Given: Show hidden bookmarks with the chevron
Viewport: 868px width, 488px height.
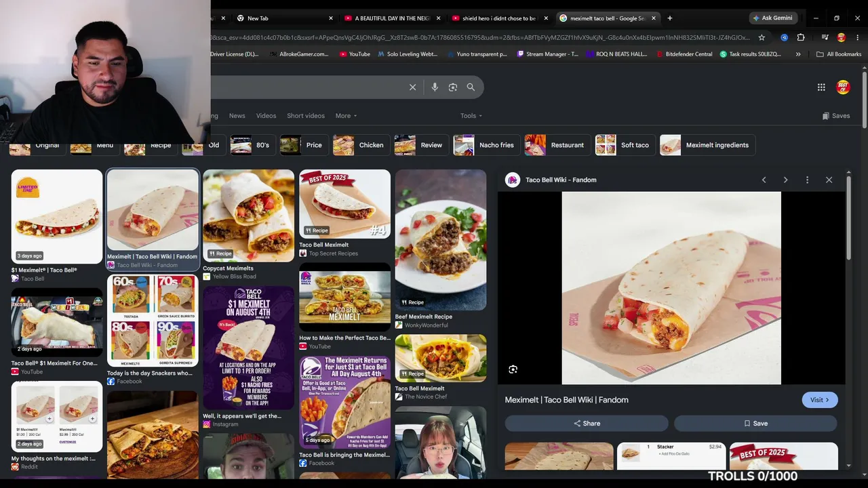Looking at the screenshot, I should [798, 54].
